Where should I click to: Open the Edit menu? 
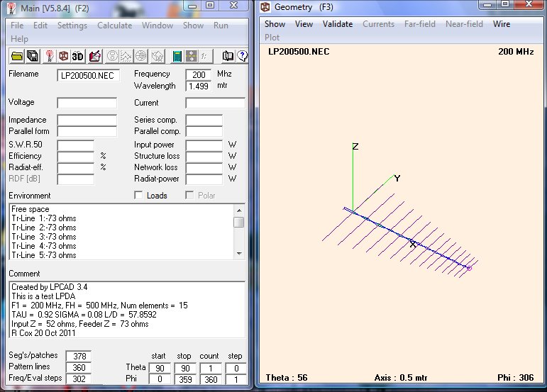[x=40, y=26]
